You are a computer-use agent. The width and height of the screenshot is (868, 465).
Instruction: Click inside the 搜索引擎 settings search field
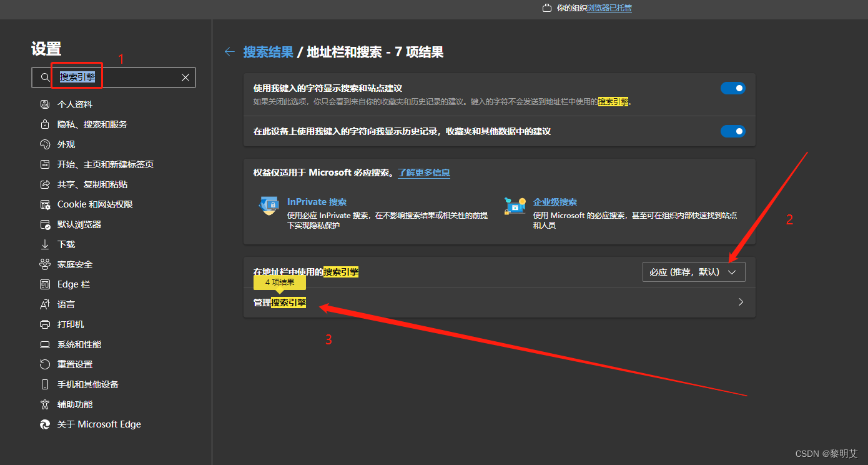click(114, 77)
